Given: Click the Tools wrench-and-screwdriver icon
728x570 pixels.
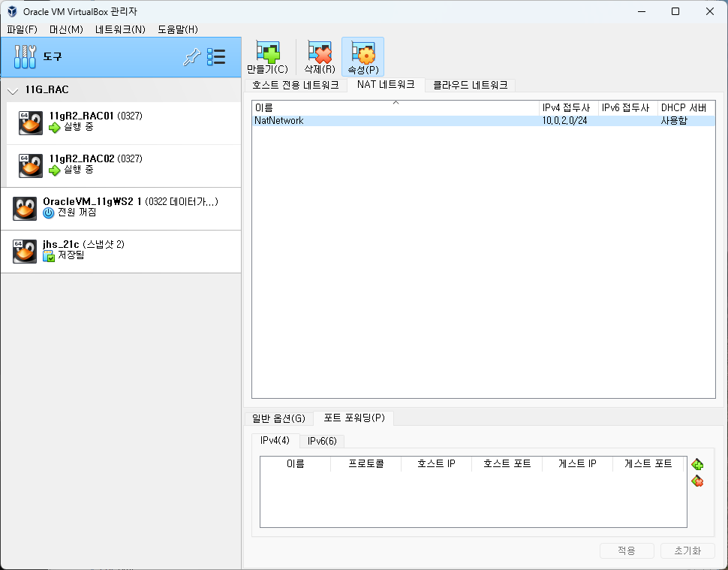Looking at the screenshot, I should tap(25, 56).
